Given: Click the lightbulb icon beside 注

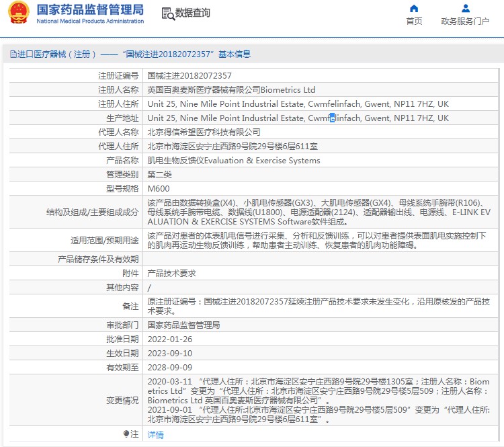Looking at the screenshot, I should tap(126, 434).
